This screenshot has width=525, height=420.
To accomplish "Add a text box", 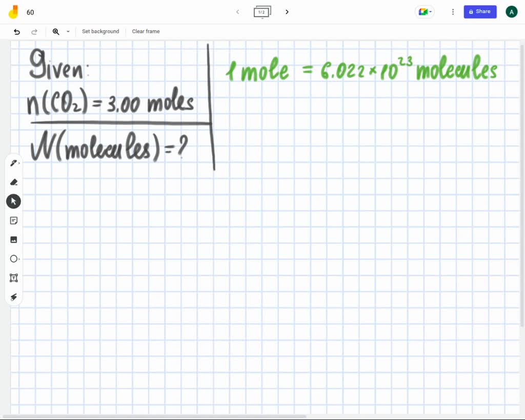I will coord(14,278).
